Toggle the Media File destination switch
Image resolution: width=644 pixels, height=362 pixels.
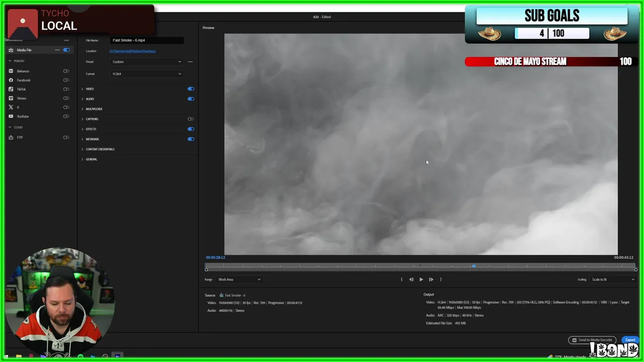66,50
